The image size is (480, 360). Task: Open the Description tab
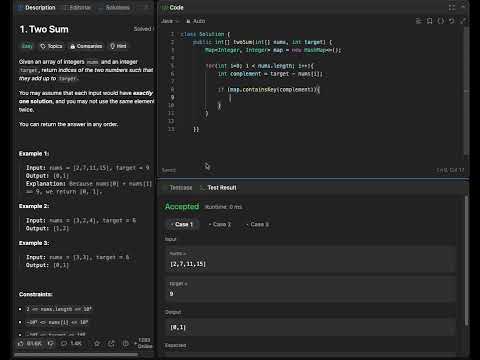point(36,7)
